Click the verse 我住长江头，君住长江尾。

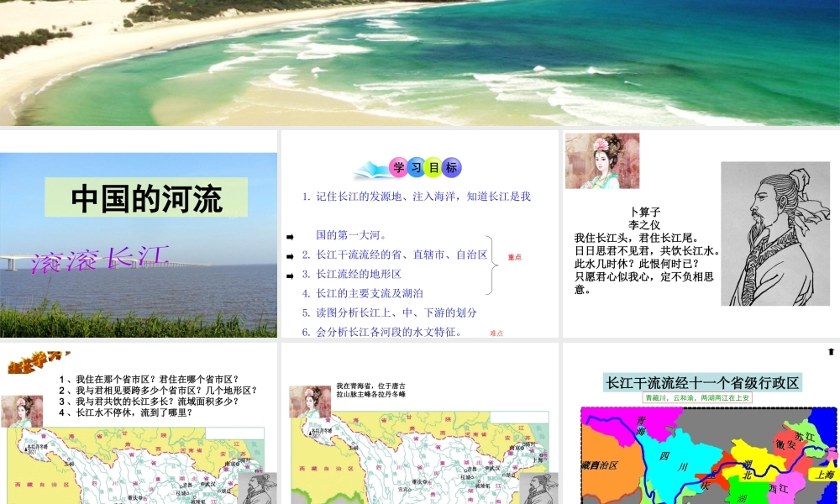tap(637, 238)
